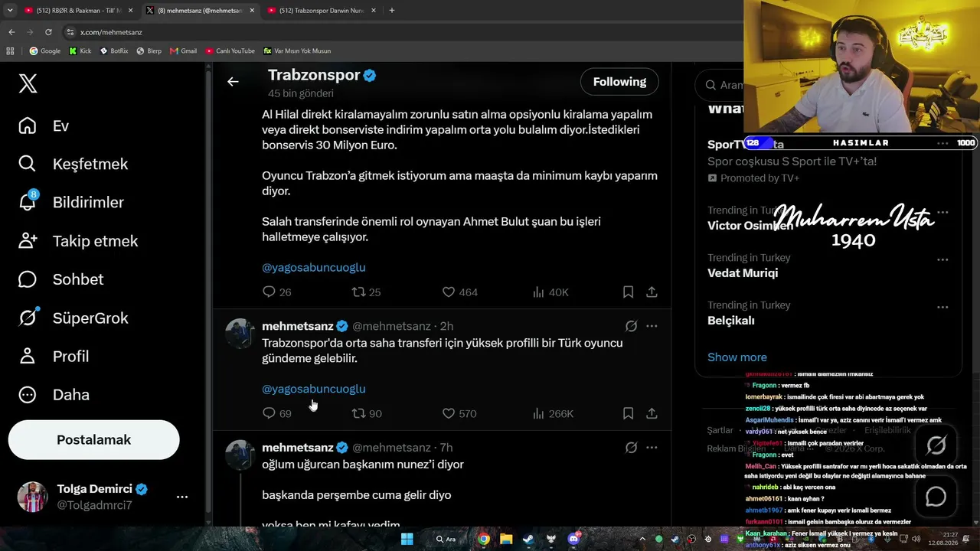
Task: Open the Ev home icon
Action: (28, 126)
